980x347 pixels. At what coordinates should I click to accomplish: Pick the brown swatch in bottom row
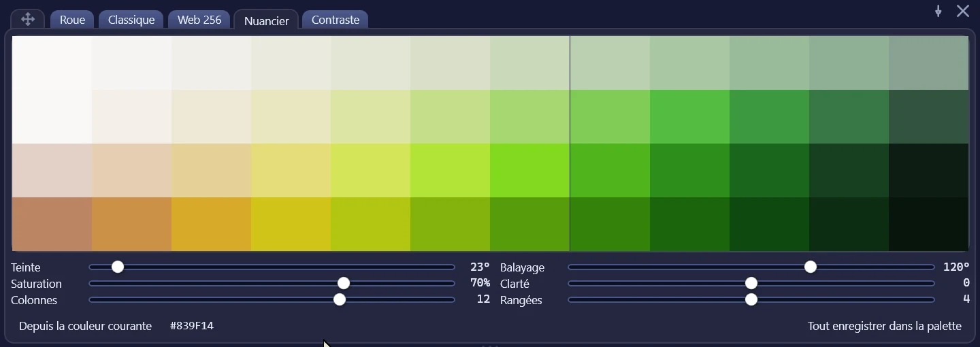[x=52, y=225]
